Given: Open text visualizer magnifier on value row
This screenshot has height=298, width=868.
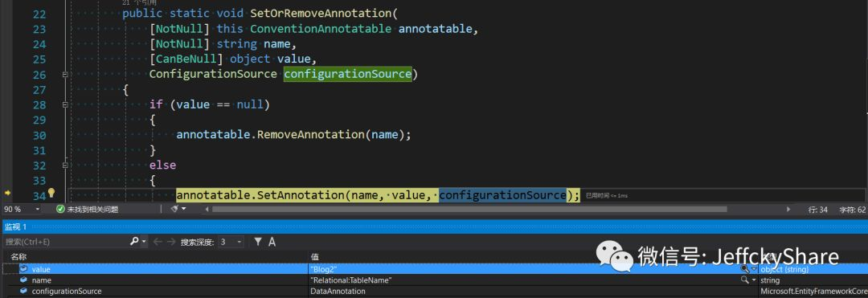Looking at the screenshot, I should click(x=746, y=269).
